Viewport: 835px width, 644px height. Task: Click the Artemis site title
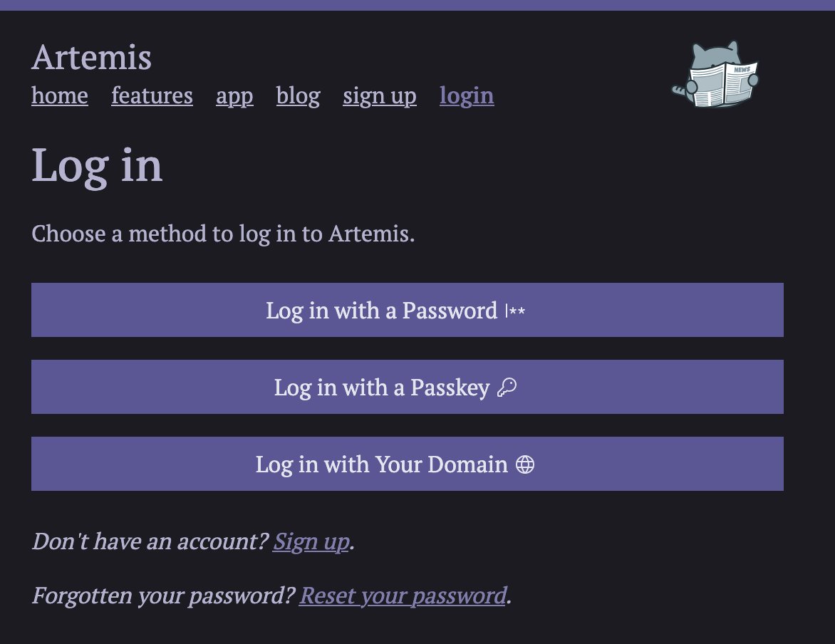[92, 58]
